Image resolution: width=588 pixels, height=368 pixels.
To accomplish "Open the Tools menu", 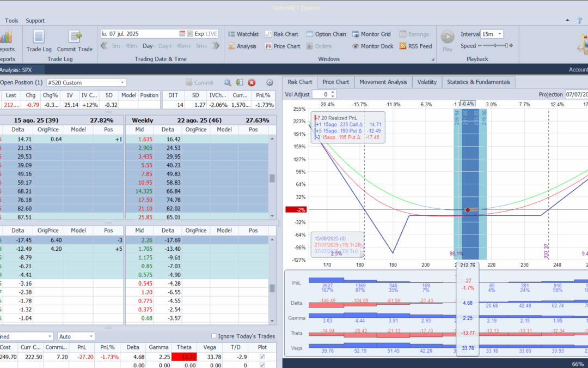I will point(11,21).
